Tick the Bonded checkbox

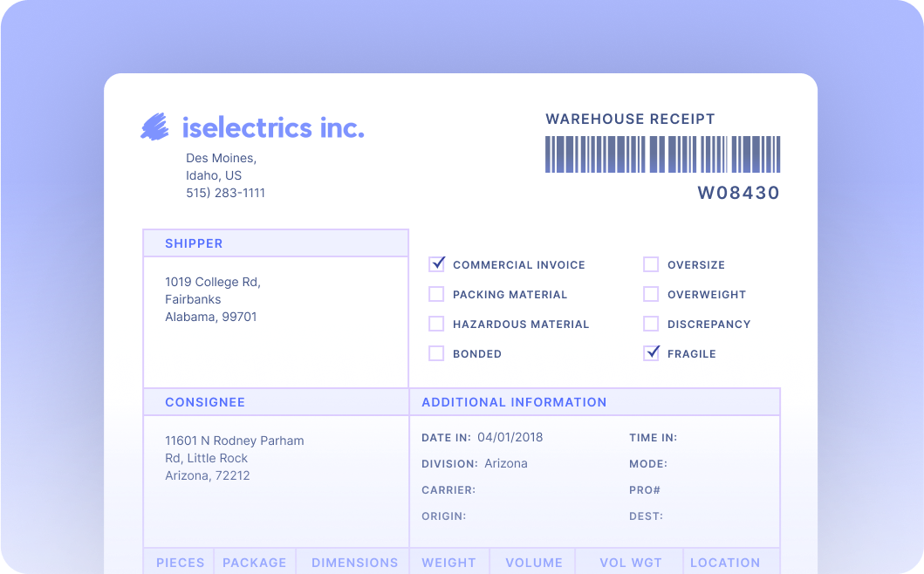click(x=437, y=353)
